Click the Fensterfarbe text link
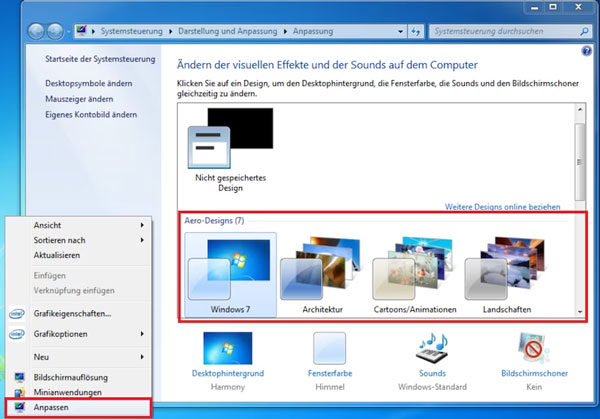This screenshot has height=419, width=600. pyautogui.click(x=330, y=373)
